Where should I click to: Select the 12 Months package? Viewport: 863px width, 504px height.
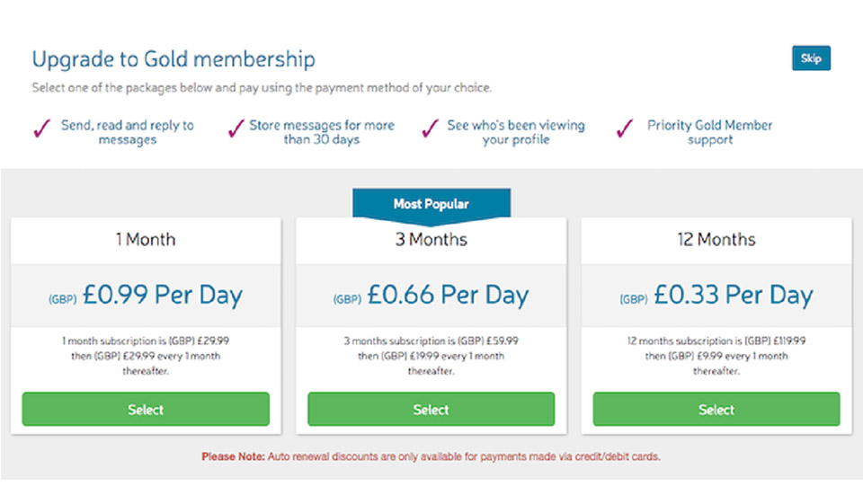click(x=716, y=409)
